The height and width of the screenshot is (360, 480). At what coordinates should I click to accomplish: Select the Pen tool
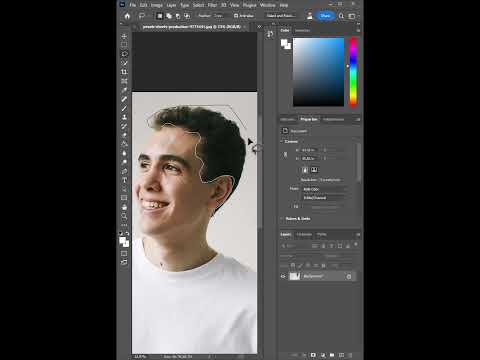click(x=124, y=171)
